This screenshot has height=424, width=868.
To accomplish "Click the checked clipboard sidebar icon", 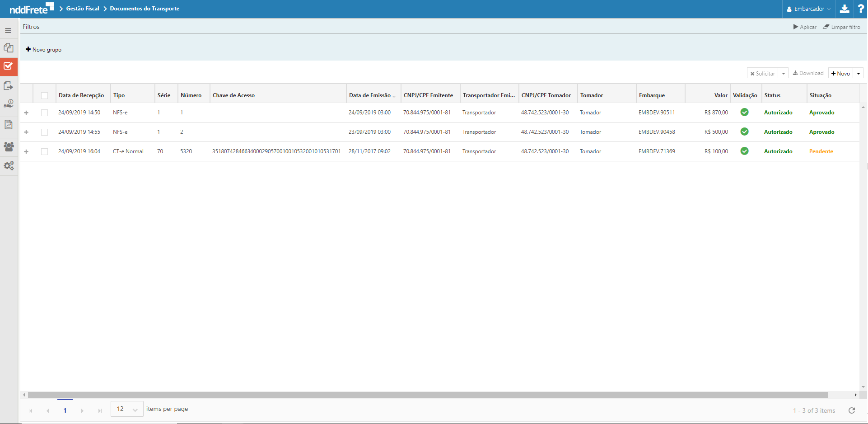I will pos(8,66).
